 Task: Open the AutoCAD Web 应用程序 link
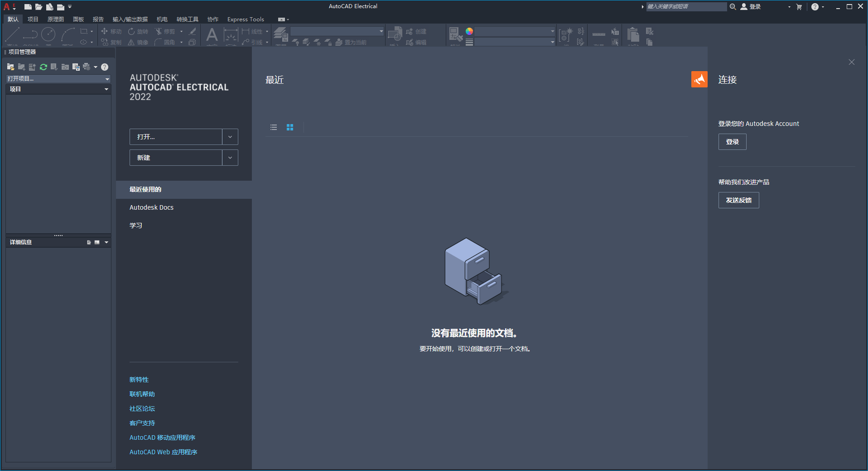pyautogui.click(x=163, y=452)
